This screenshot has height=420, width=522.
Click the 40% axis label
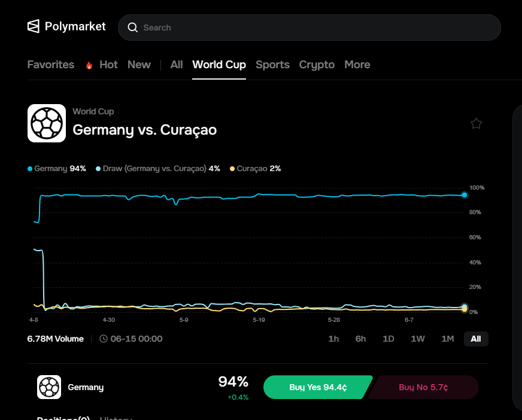click(x=475, y=263)
